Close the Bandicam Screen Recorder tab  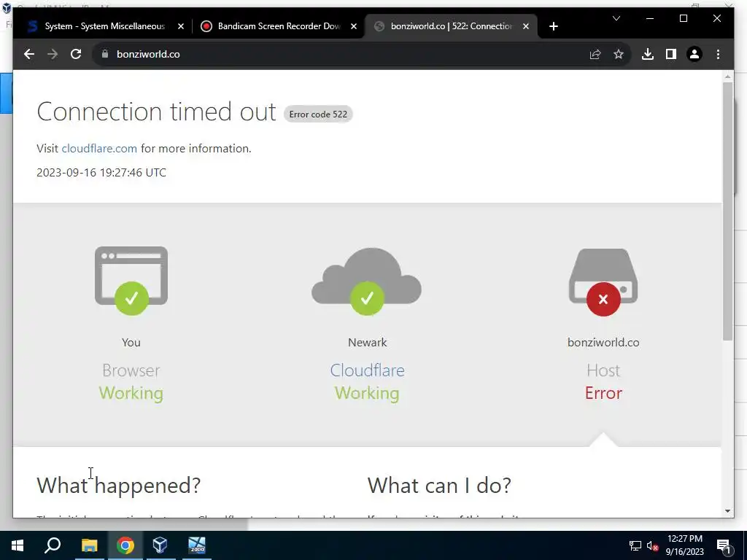[x=354, y=27]
